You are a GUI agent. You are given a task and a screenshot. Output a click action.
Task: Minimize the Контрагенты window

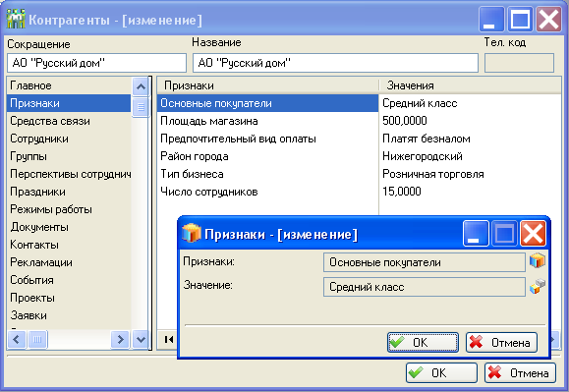tap(491, 20)
